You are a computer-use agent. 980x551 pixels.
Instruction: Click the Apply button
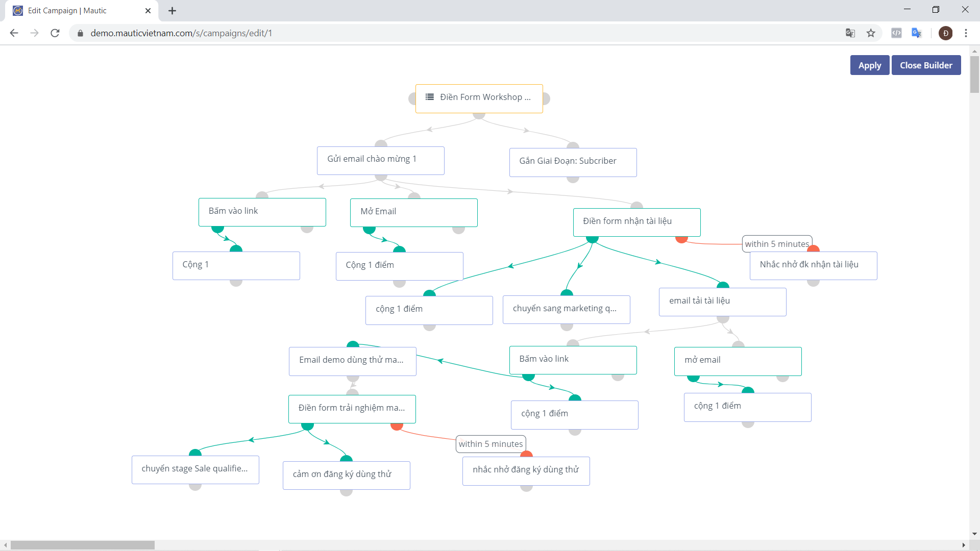869,65
